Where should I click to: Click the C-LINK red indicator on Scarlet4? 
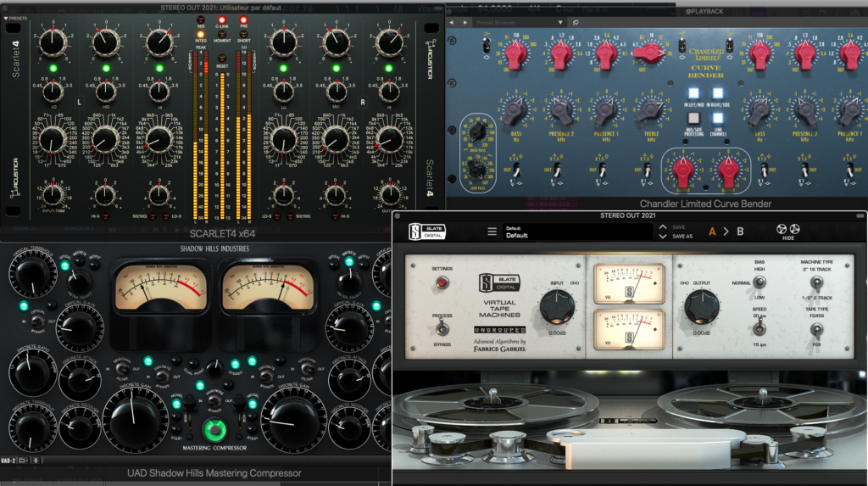[x=222, y=20]
